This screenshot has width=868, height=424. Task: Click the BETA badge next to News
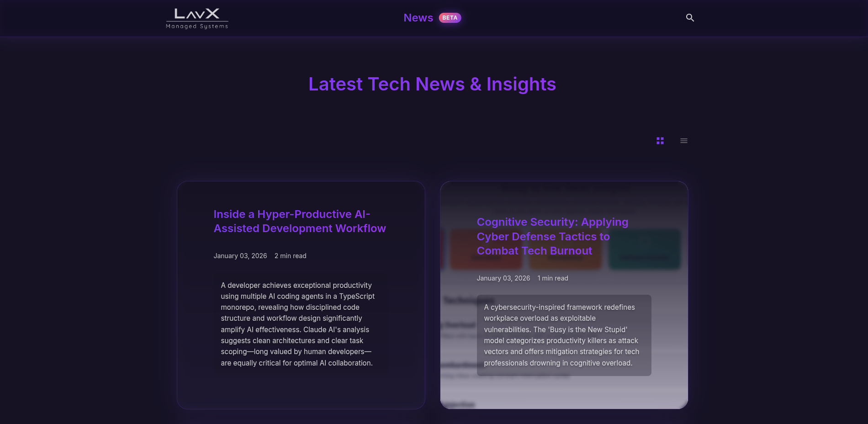[450, 17]
